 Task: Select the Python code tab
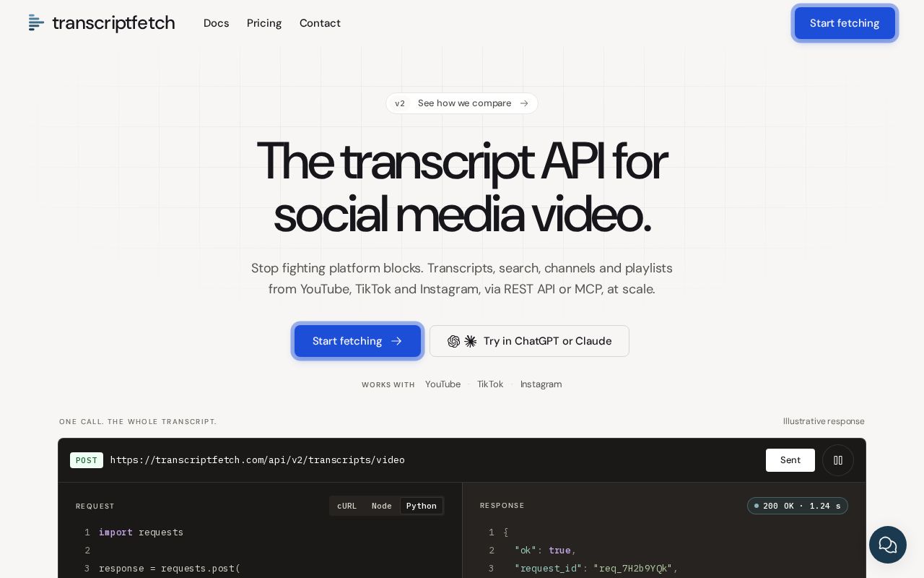(422, 506)
